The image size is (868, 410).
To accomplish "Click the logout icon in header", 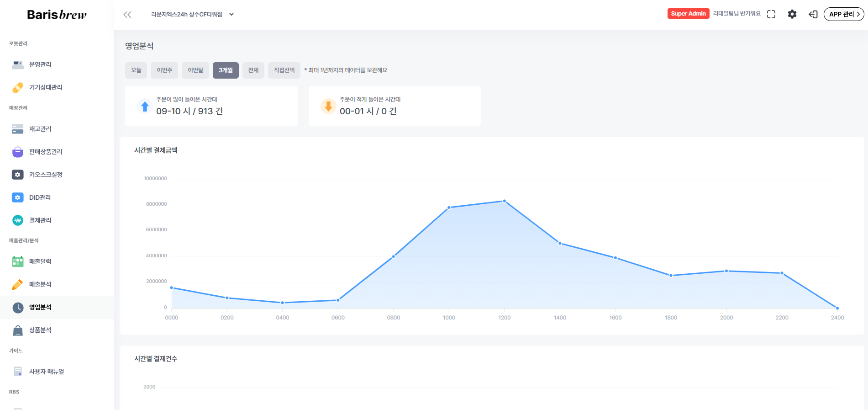I will tap(813, 14).
